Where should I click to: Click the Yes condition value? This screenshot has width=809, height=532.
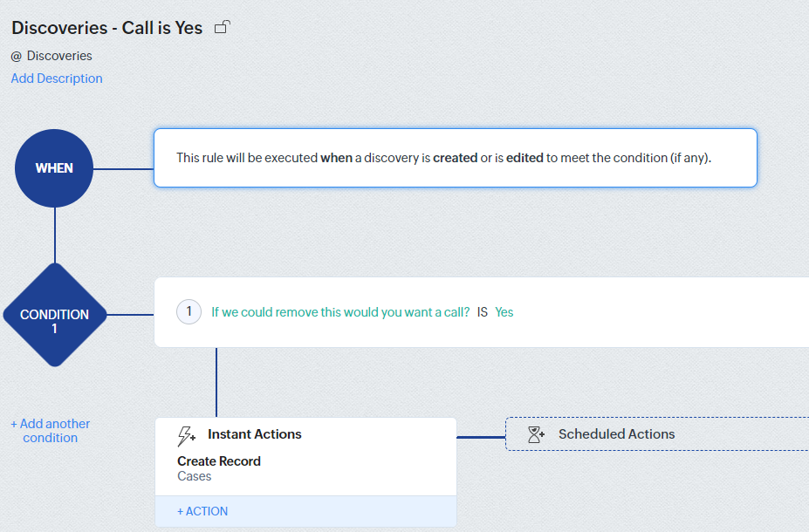504,312
